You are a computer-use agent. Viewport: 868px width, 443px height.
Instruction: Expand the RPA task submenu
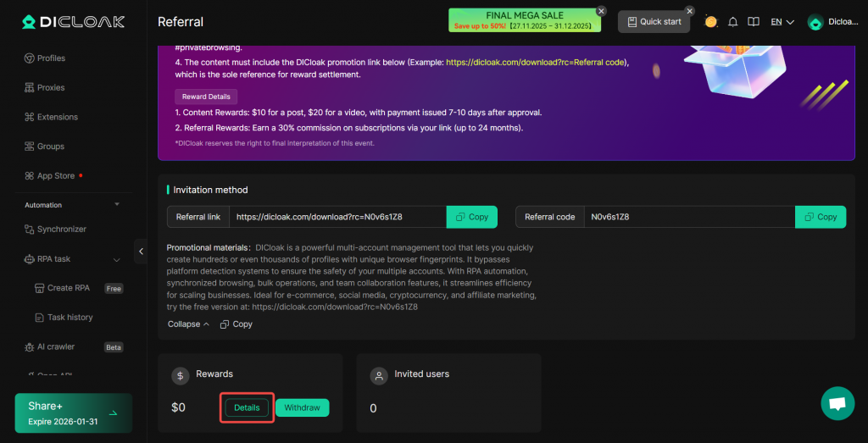pyautogui.click(x=117, y=259)
